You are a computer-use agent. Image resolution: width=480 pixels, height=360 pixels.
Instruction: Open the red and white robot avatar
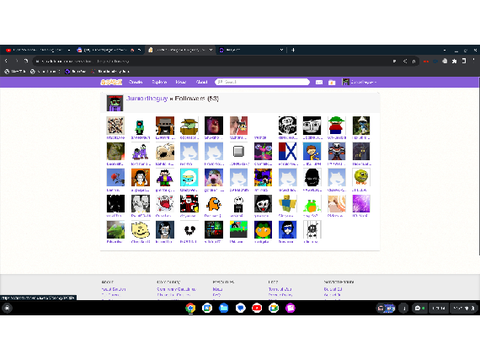pyautogui.click(x=336, y=152)
